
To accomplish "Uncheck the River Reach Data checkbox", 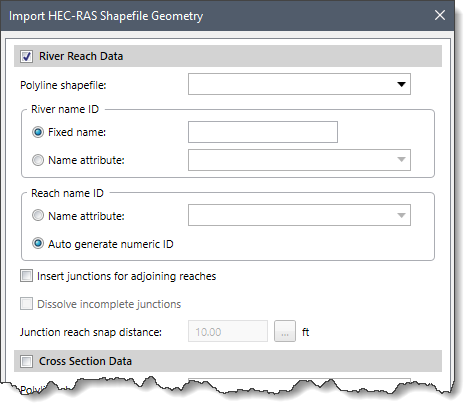I will (x=26, y=56).
